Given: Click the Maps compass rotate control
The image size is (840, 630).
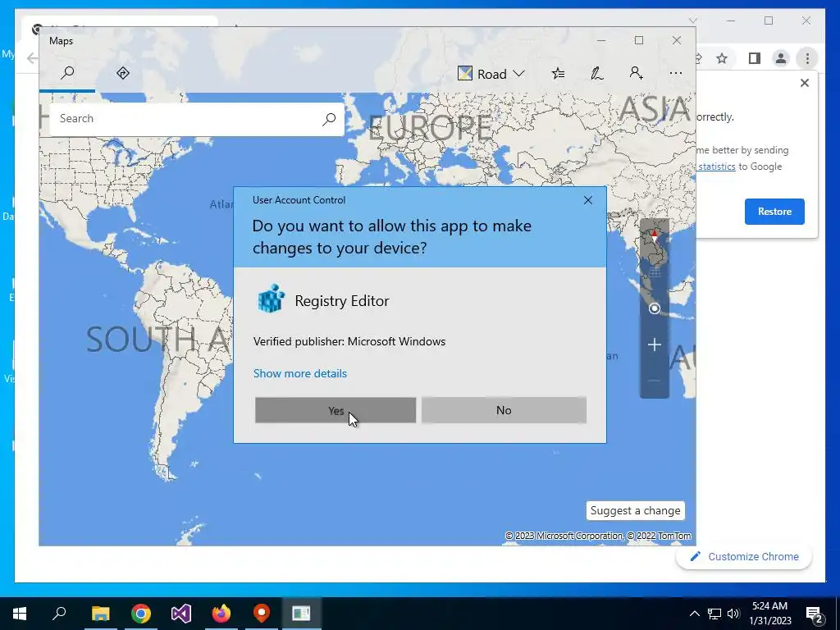Looking at the screenshot, I should [654, 237].
